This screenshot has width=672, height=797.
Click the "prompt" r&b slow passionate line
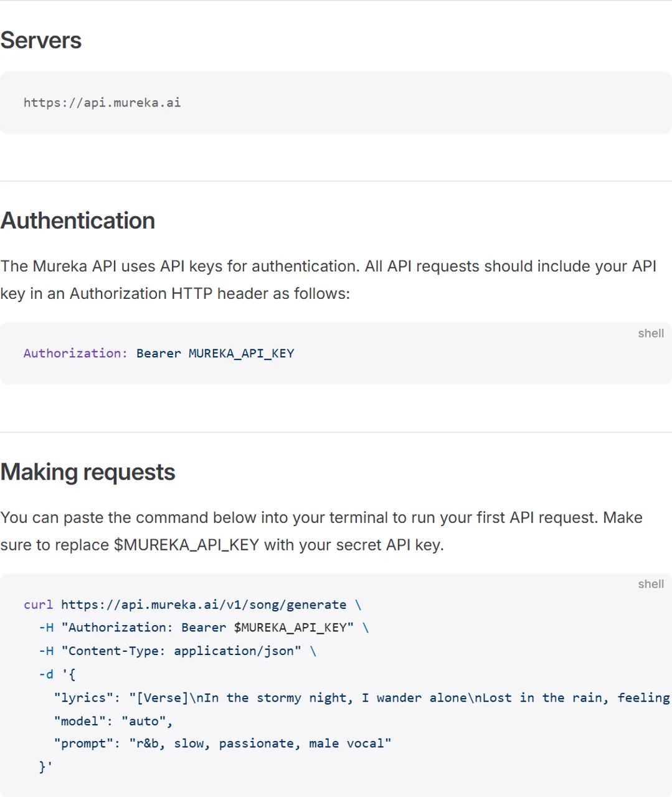(222, 743)
